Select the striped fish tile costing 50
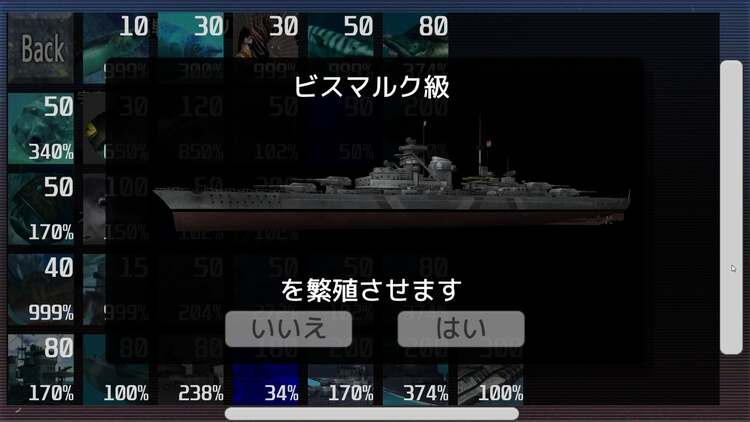750x422 pixels. 341,48
